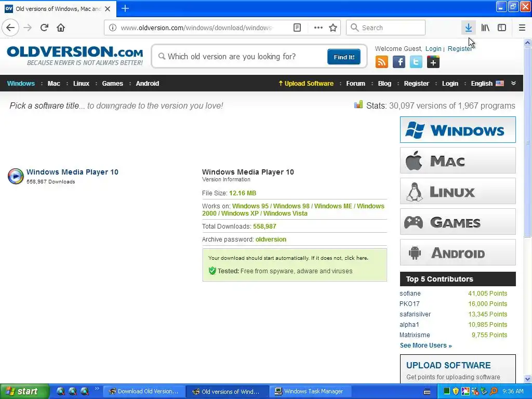Click the Android sidebar button
Screen dimensions: 532x399
(458, 252)
